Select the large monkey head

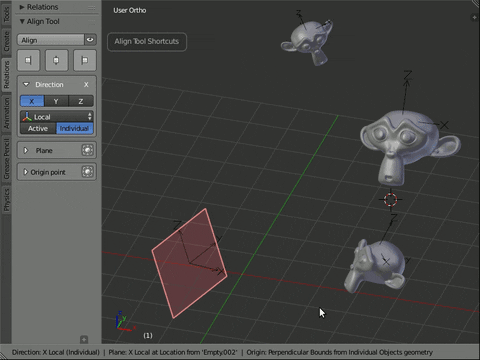pos(408,147)
